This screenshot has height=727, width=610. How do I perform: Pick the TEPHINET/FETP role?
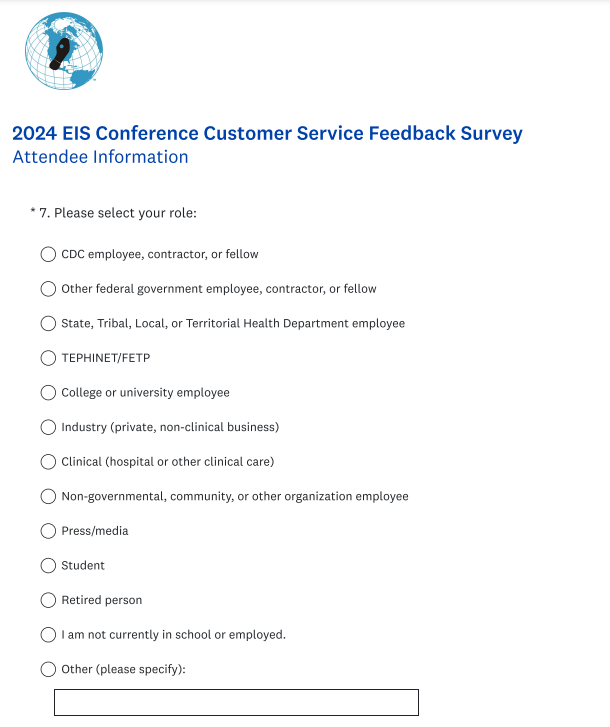coord(48,358)
